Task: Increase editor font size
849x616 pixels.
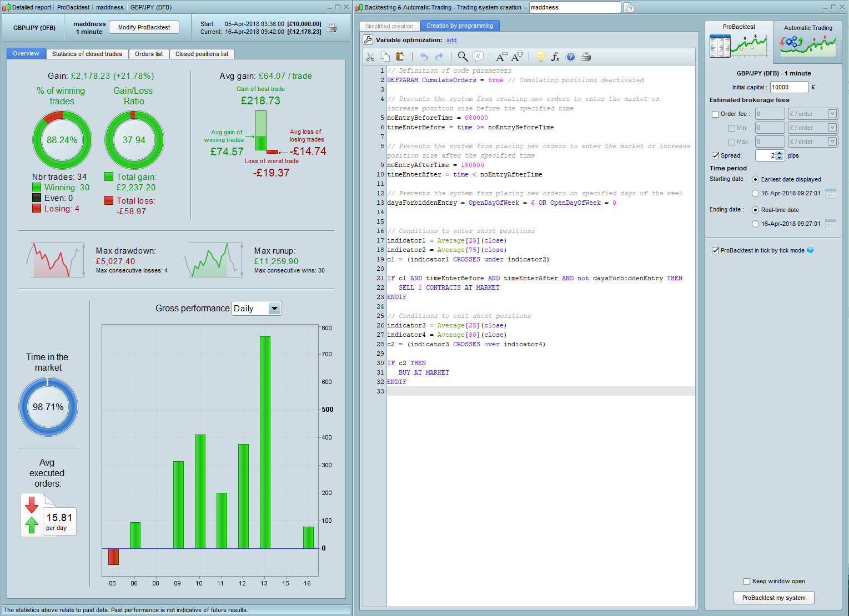Action: tap(517, 57)
